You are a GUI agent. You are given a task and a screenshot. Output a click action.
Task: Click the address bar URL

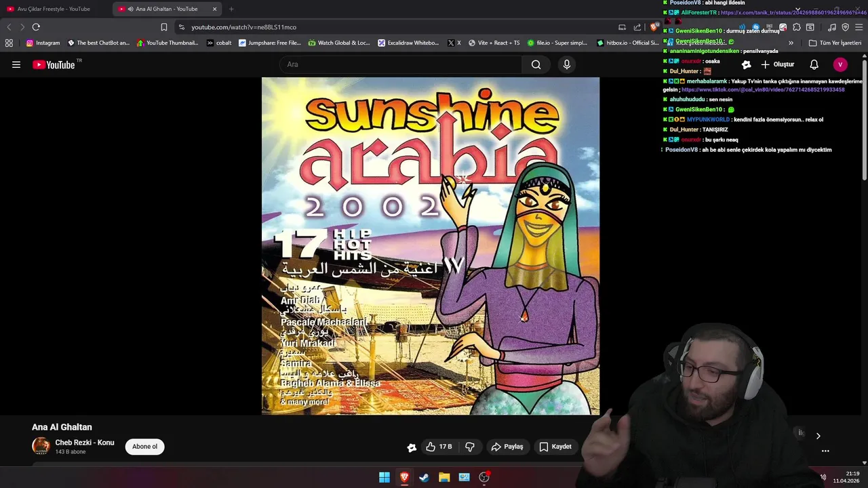click(243, 27)
